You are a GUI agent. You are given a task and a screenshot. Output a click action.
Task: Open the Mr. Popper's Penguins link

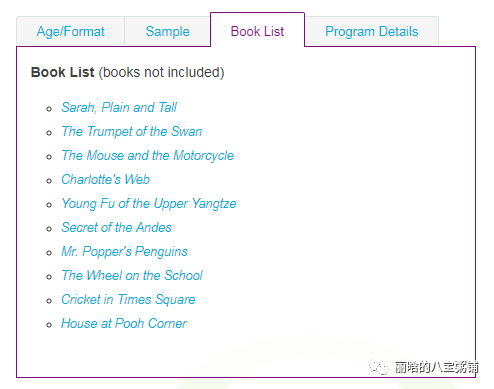tap(124, 252)
